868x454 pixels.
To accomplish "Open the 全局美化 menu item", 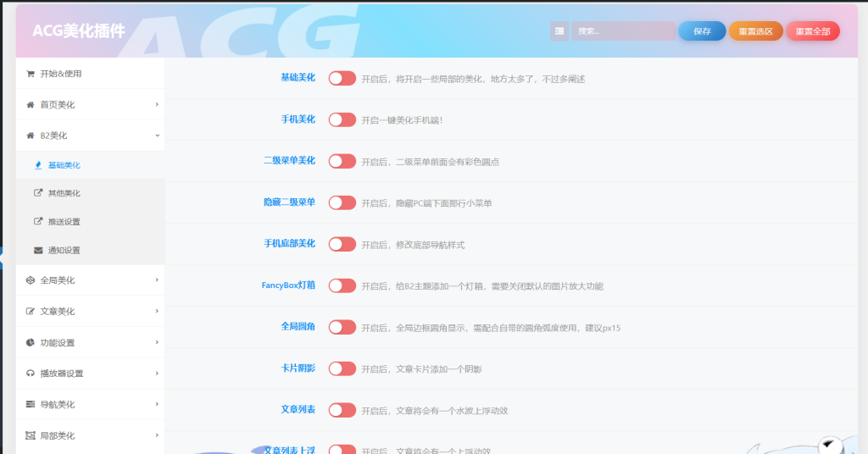I will [x=90, y=280].
